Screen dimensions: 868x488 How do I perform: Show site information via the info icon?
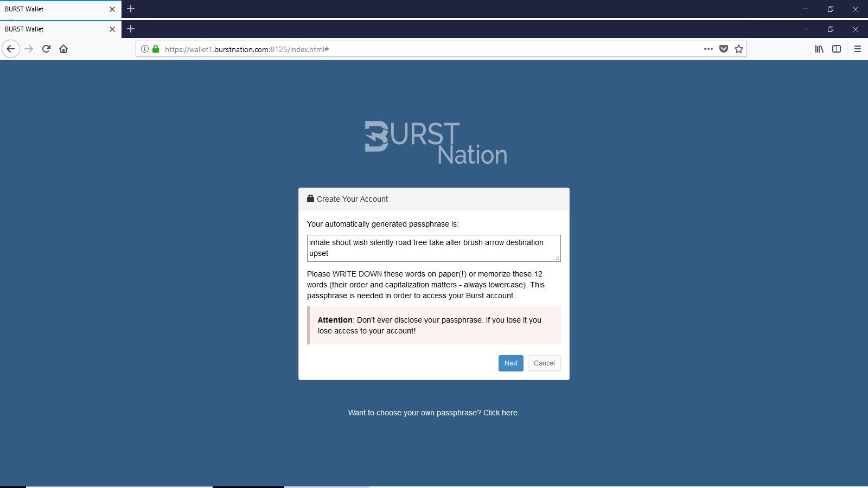(x=145, y=49)
